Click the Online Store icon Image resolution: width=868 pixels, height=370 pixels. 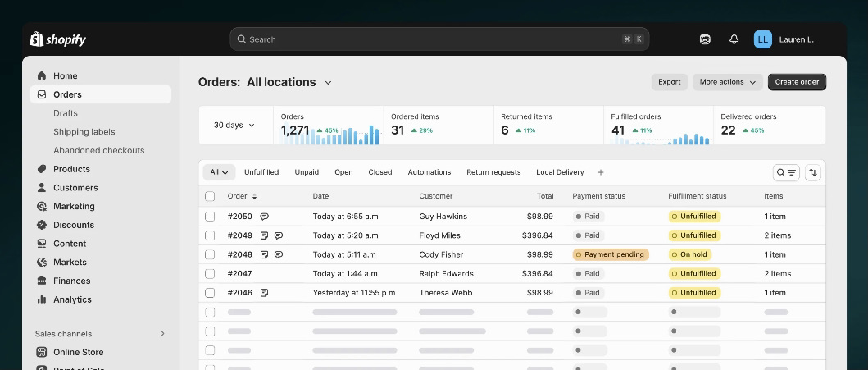tap(42, 352)
